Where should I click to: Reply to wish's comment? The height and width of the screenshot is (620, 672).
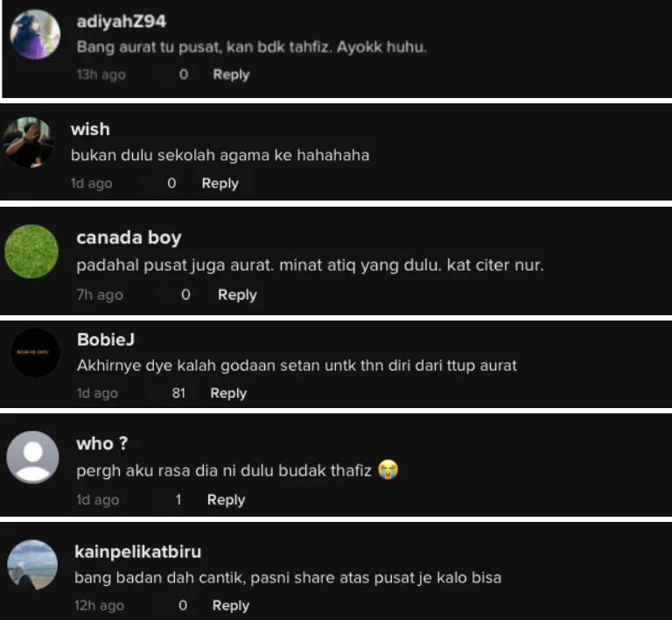220,184
